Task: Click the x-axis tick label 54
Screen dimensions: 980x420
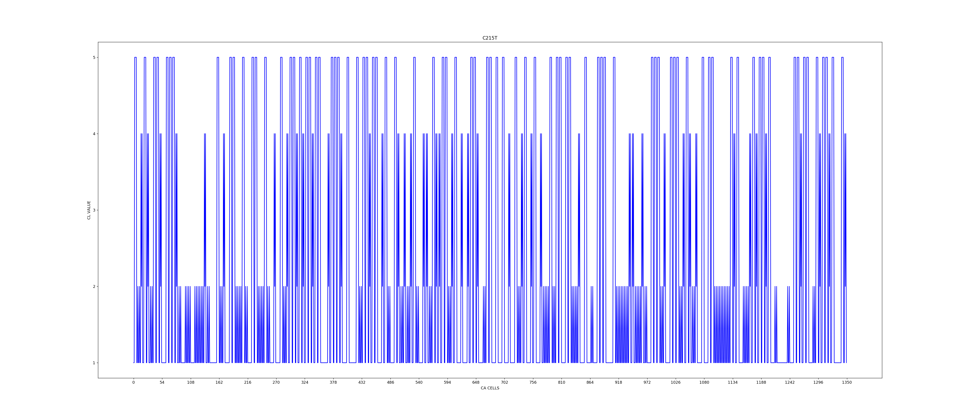Action: tap(162, 382)
